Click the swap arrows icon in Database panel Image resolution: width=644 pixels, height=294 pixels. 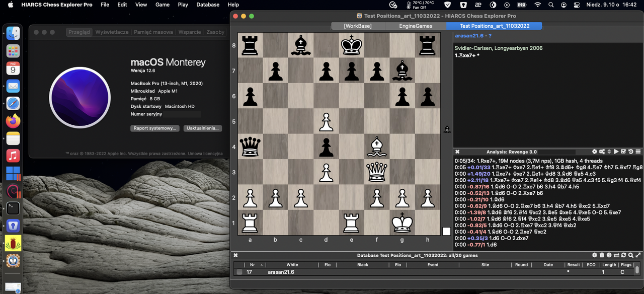pyautogui.click(x=616, y=255)
